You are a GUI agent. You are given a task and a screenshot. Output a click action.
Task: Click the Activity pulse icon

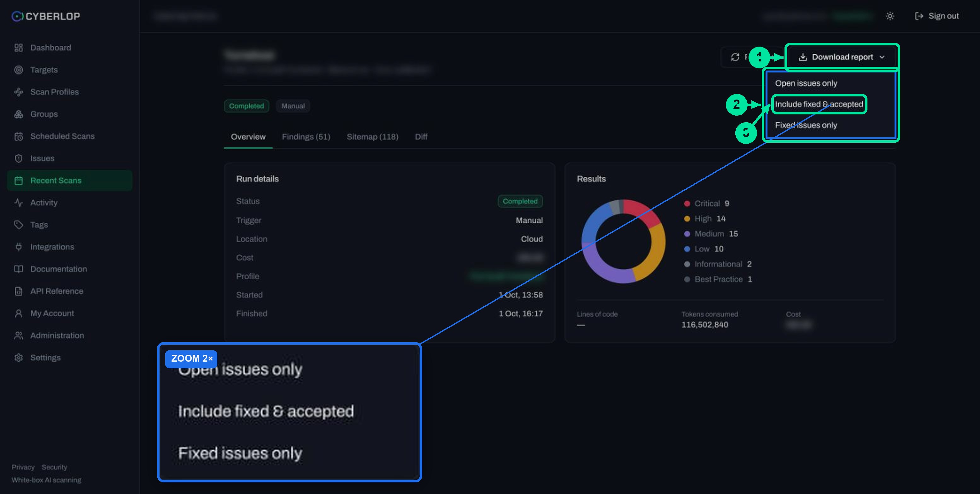click(18, 203)
